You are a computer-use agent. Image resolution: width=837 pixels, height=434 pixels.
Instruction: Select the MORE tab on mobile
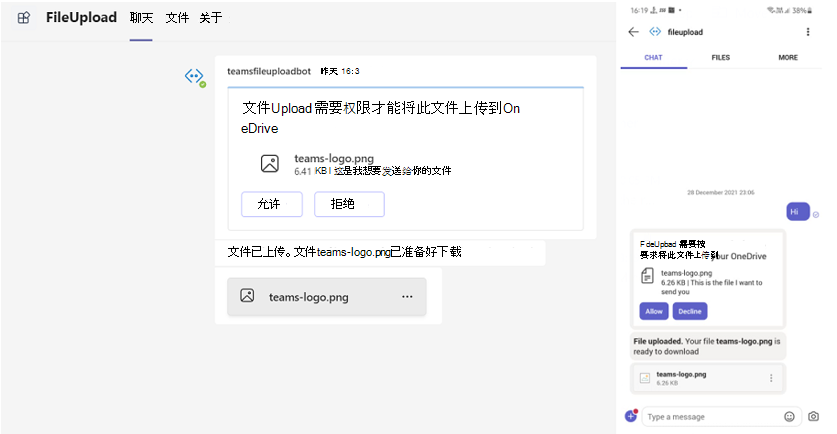(x=788, y=58)
